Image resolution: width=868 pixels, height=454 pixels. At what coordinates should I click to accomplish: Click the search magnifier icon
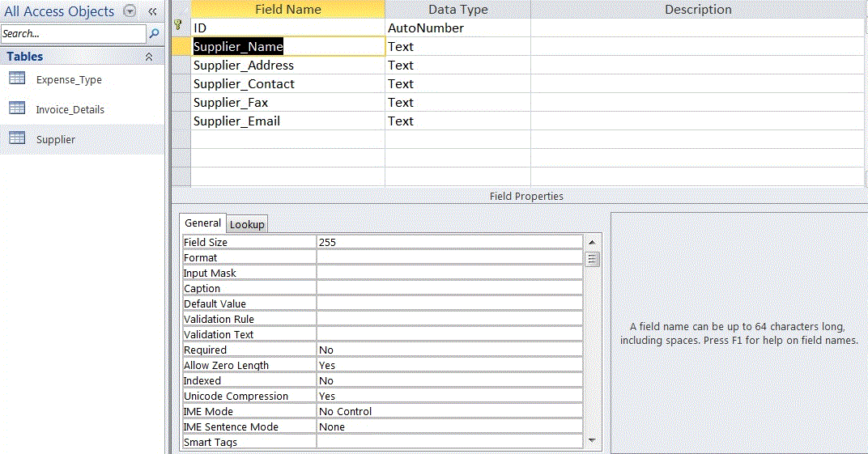pyautogui.click(x=155, y=34)
